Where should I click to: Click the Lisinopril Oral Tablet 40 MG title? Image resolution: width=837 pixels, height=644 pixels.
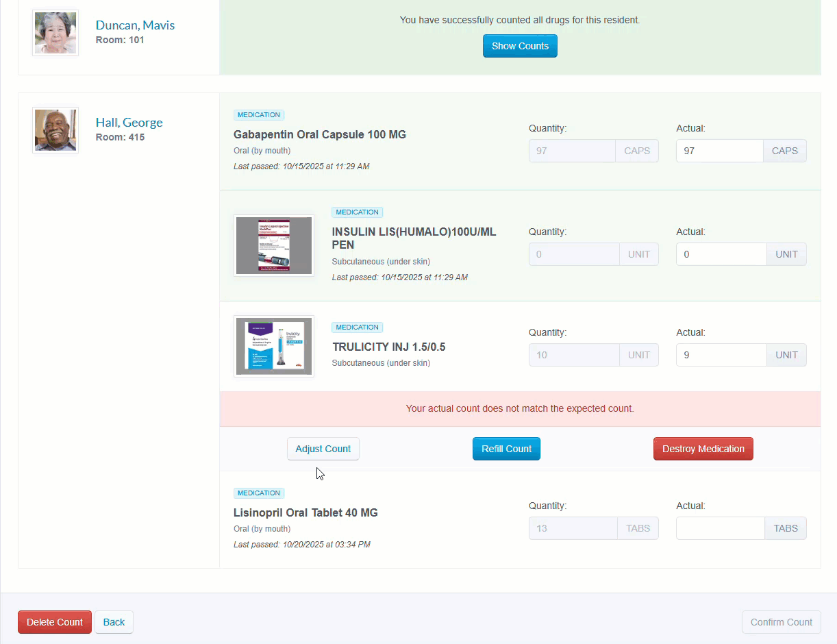click(x=305, y=512)
